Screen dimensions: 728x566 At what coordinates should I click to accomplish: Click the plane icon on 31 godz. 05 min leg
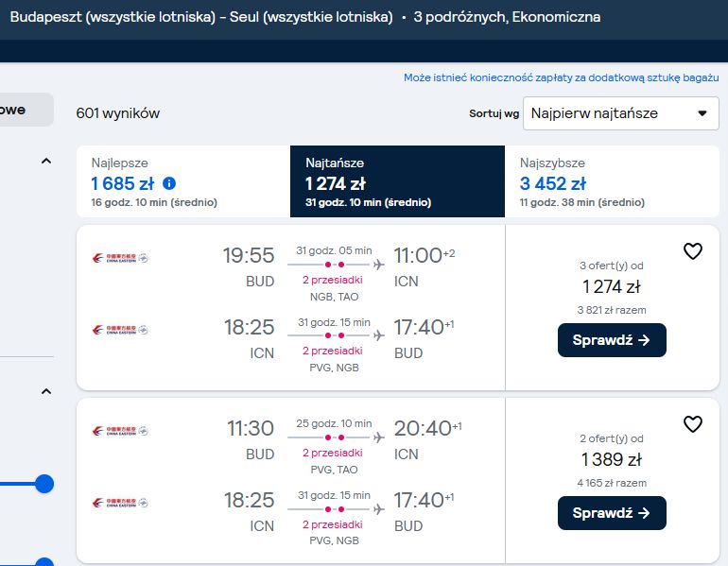pyautogui.click(x=379, y=265)
